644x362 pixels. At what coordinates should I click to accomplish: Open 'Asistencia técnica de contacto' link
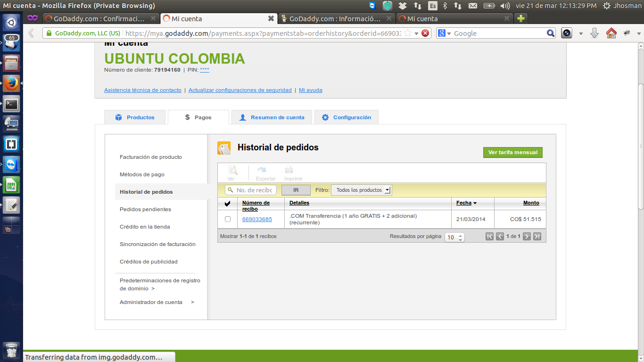tap(143, 90)
